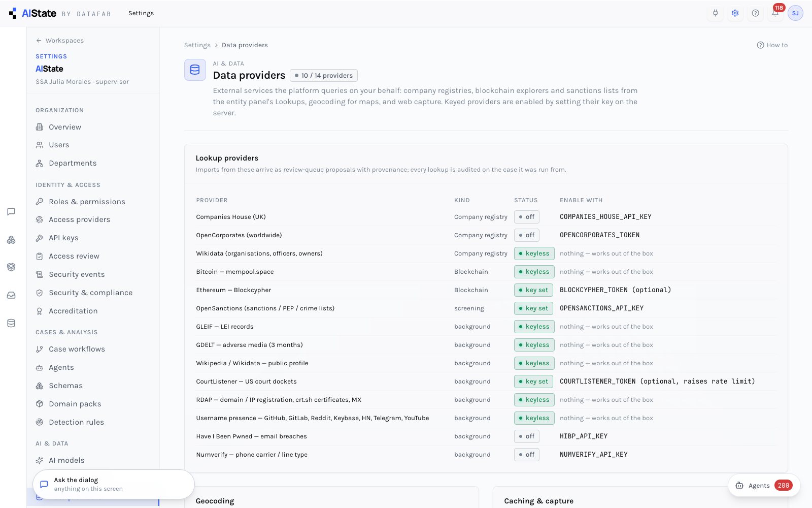The image size is (812, 508).
Task: Click the Wikidata organisations provider name
Action: (x=259, y=253)
